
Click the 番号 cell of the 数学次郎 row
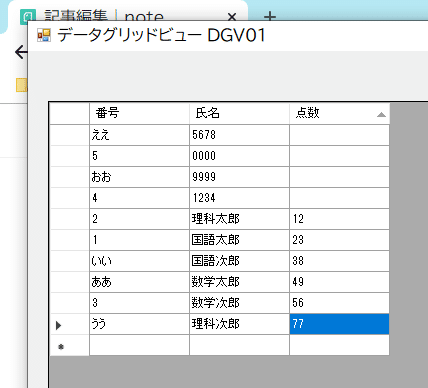[x=139, y=303]
